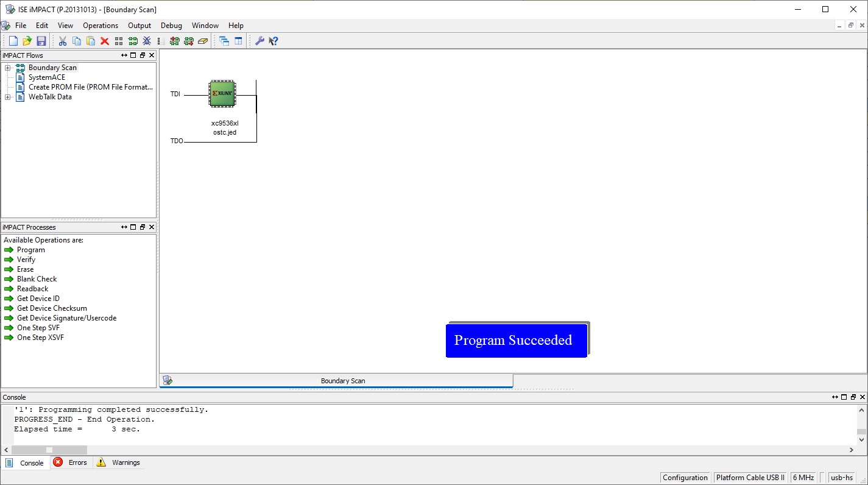This screenshot has height=485, width=868.
Task: Save the project with the floppy icon
Action: click(x=41, y=41)
